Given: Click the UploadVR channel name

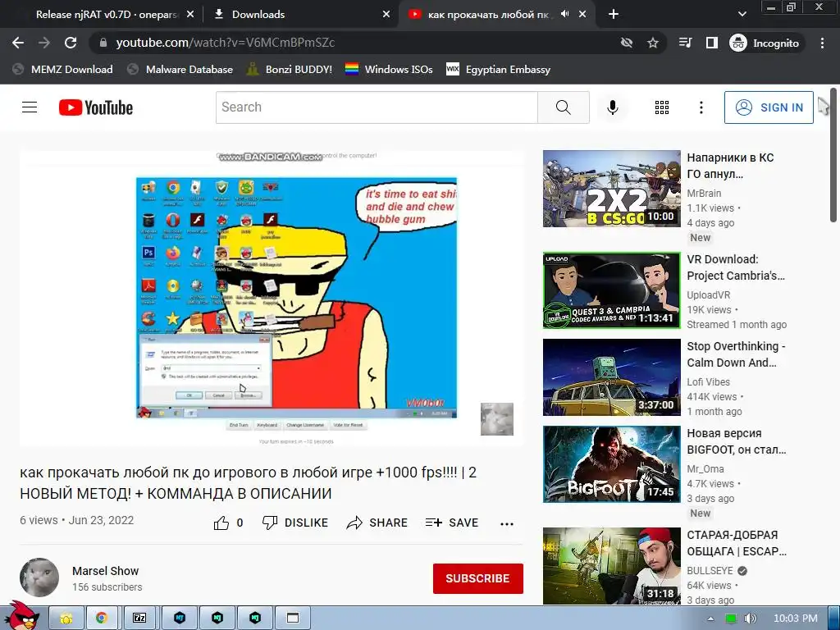Looking at the screenshot, I should pyautogui.click(x=708, y=295).
